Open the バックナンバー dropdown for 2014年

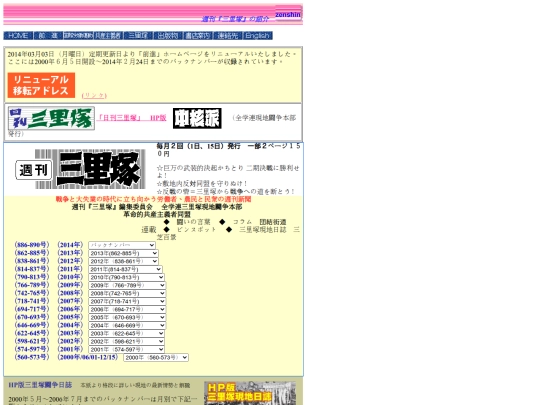click(x=122, y=245)
